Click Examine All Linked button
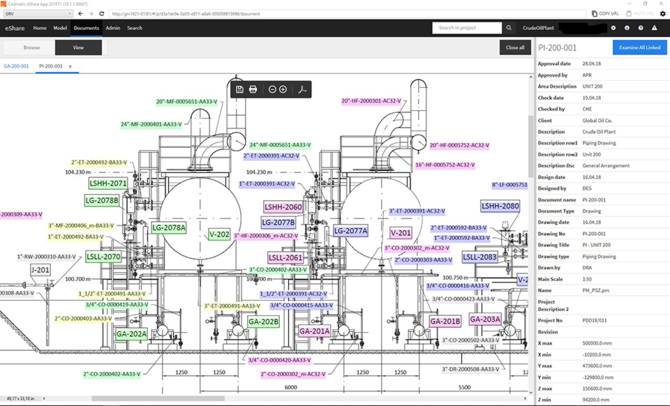Screen dimensions: 670x406 [640, 47]
